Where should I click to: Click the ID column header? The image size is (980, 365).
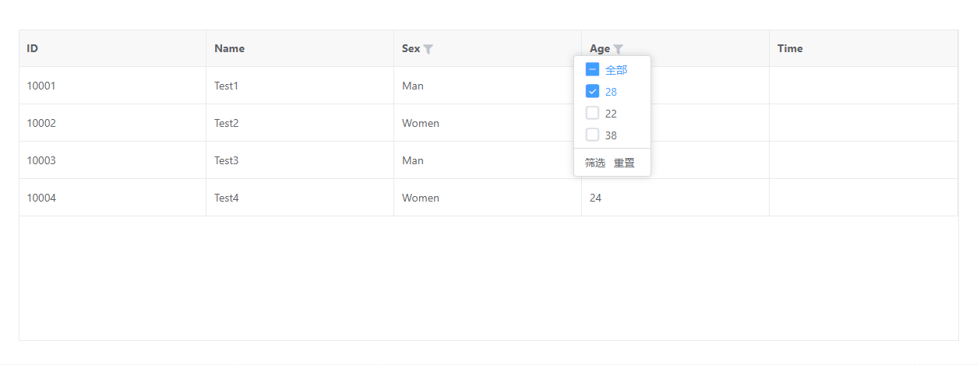[x=33, y=48]
